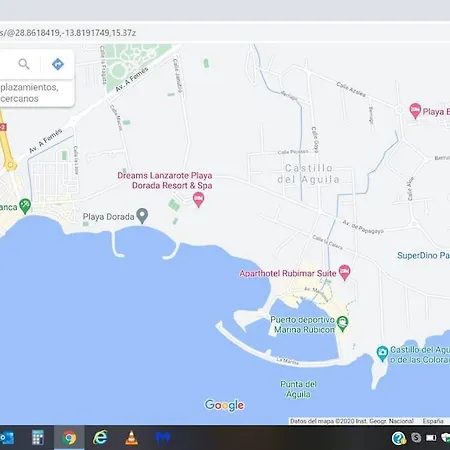Click the 'Dreams Lanzarote Playa Dorada Resort & Spa' label
This screenshot has height=450, width=450.
(x=165, y=180)
